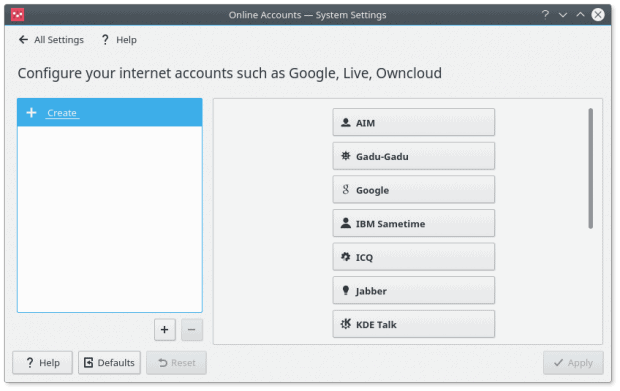Restore the Defaults settings
Viewport: 620px width, 391px height.
click(x=109, y=363)
